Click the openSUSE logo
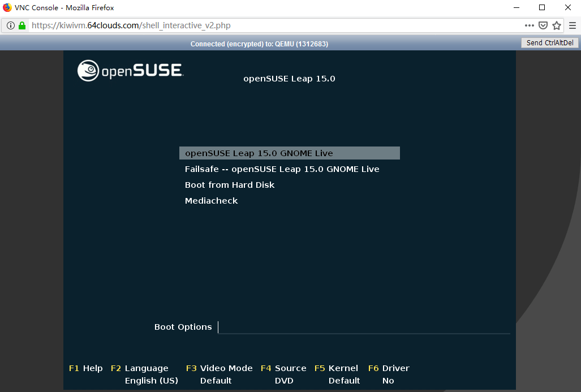 pos(131,70)
